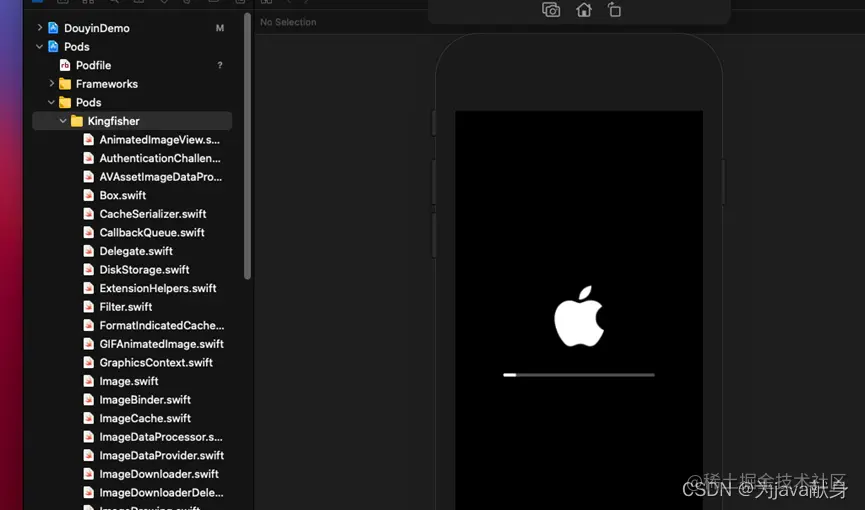The image size is (865, 510).
Task: Open Delegate.swift
Action: (136, 251)
